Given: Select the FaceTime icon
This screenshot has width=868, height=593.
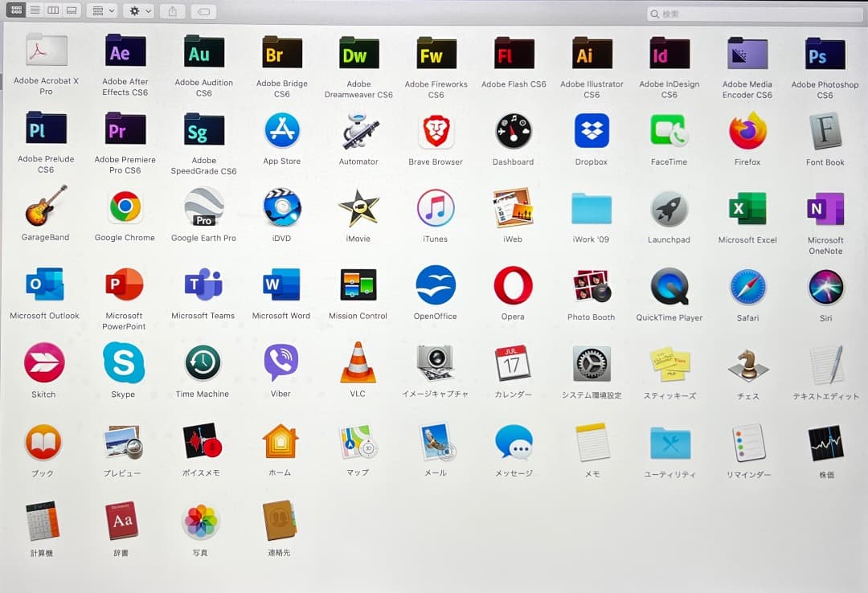Looking at the screenshot, I should pyautogui.click(x=669, y=132).
